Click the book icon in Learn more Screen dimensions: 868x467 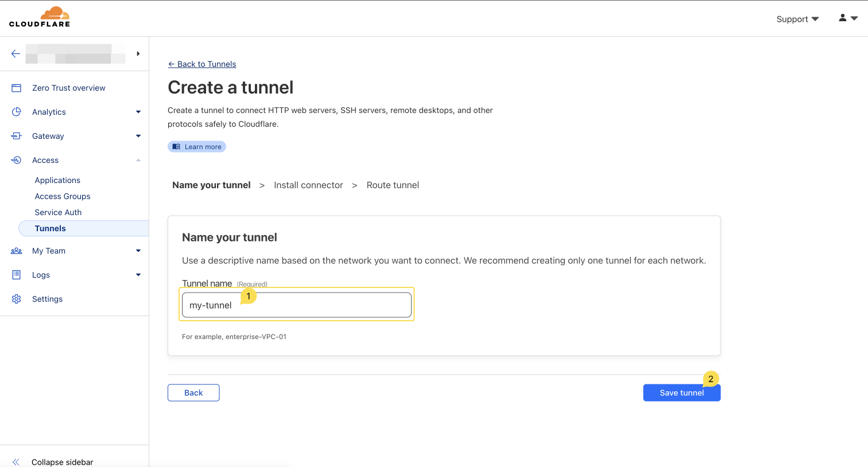point(176,147)
